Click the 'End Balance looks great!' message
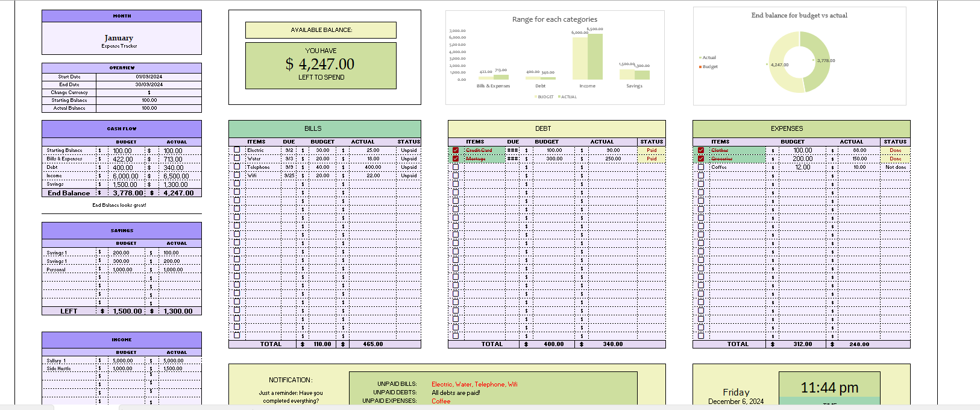 pyautogui.click(x=119, y=205)
